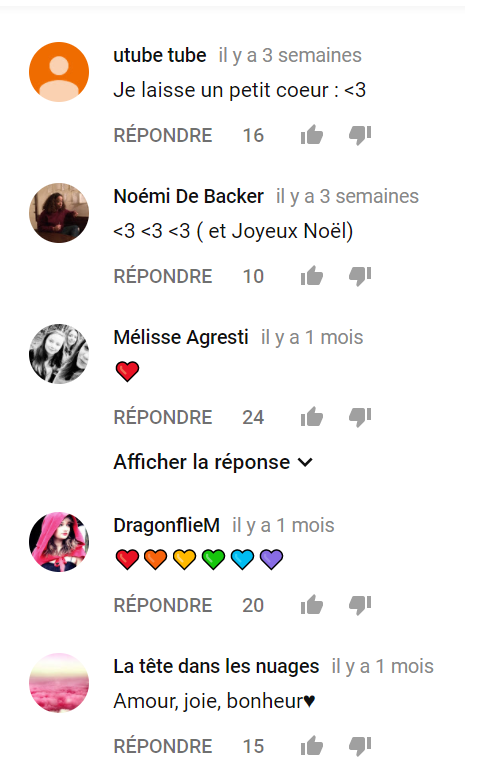Dislike La tête dans les nuages comment

(x=360, y=746)
